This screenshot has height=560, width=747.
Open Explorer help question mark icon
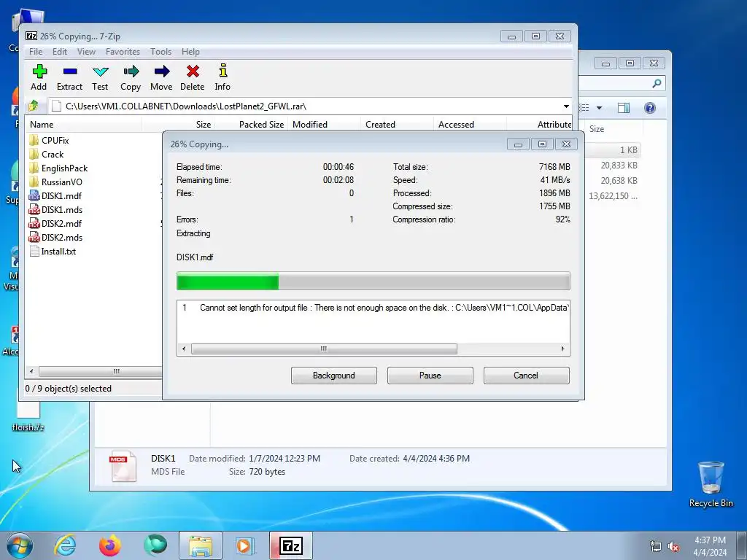click(650, 108)
